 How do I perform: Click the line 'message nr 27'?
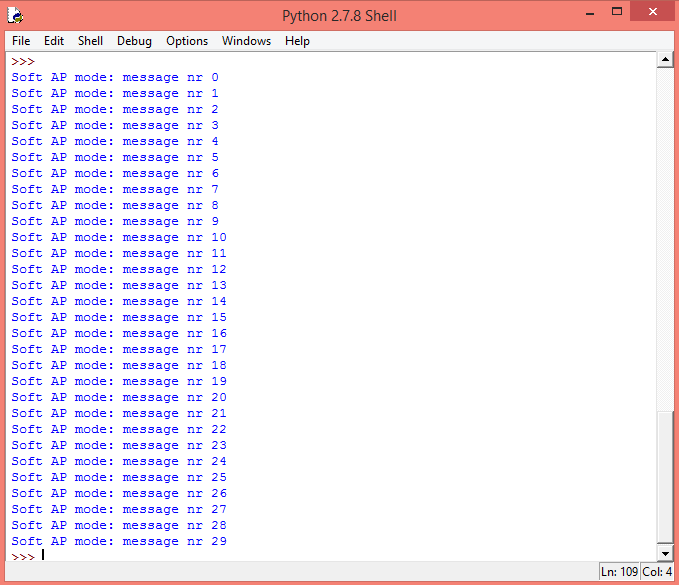pos(119,510)
